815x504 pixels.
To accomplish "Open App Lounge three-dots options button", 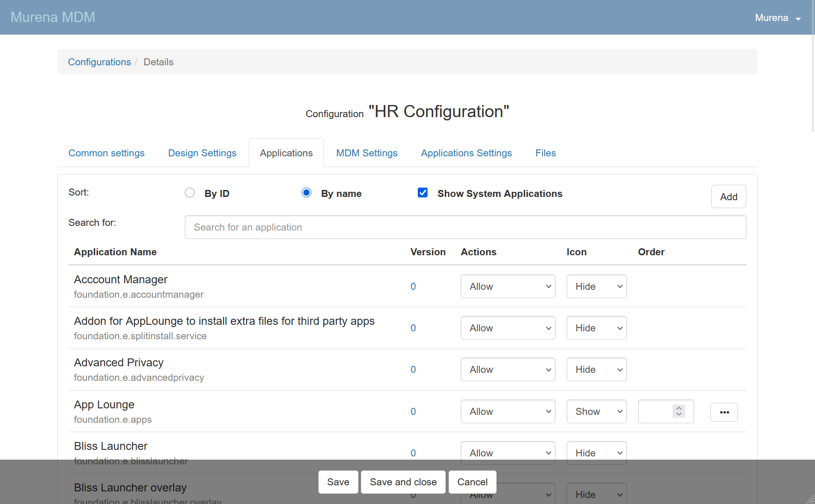I will pos(724,412).
